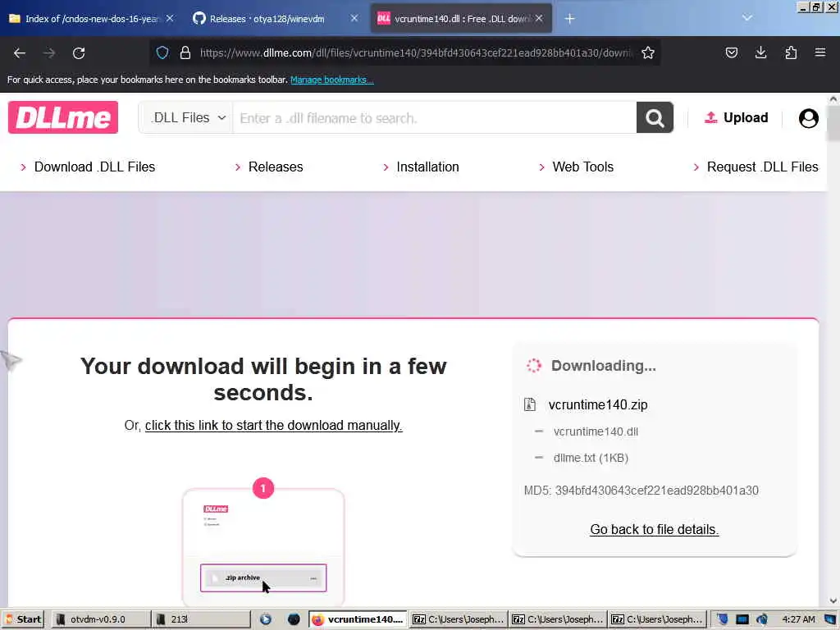Bookmark this page with the star icon
Viewport: 840px width, 630px height.
pos(648,52)
